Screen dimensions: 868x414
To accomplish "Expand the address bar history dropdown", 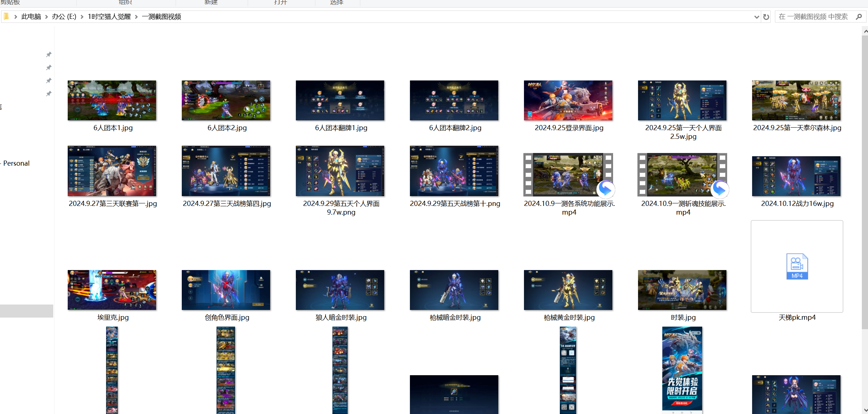I will click(x=756, y=17).
